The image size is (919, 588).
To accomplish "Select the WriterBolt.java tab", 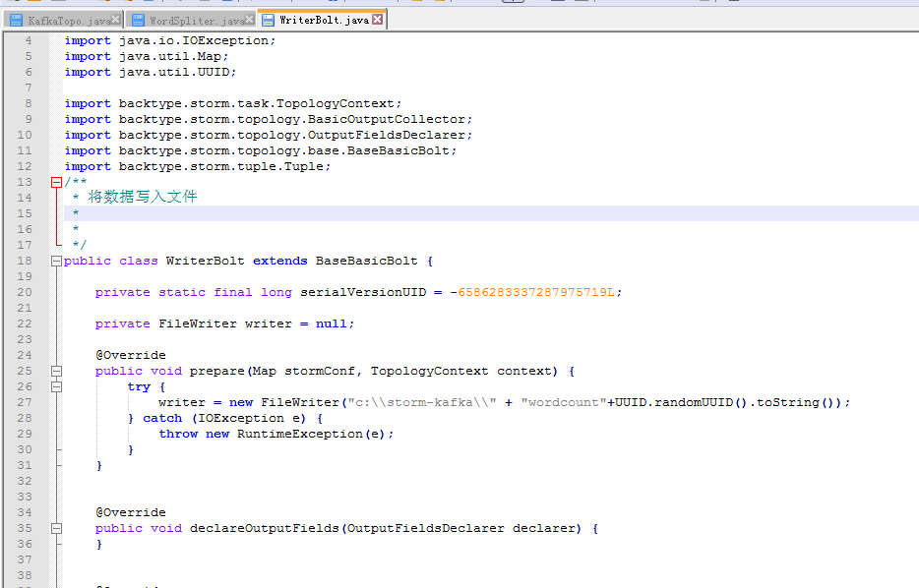I will [323, 20].
